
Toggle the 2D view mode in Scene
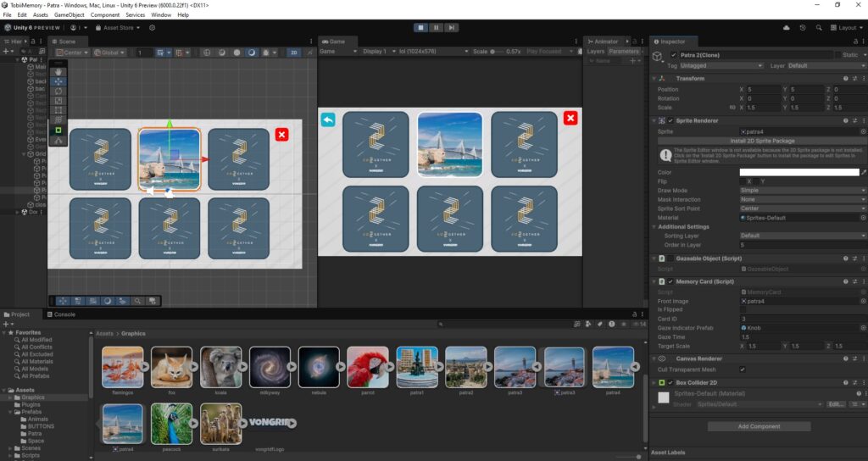pyautogui.click(x=293, y=53)
